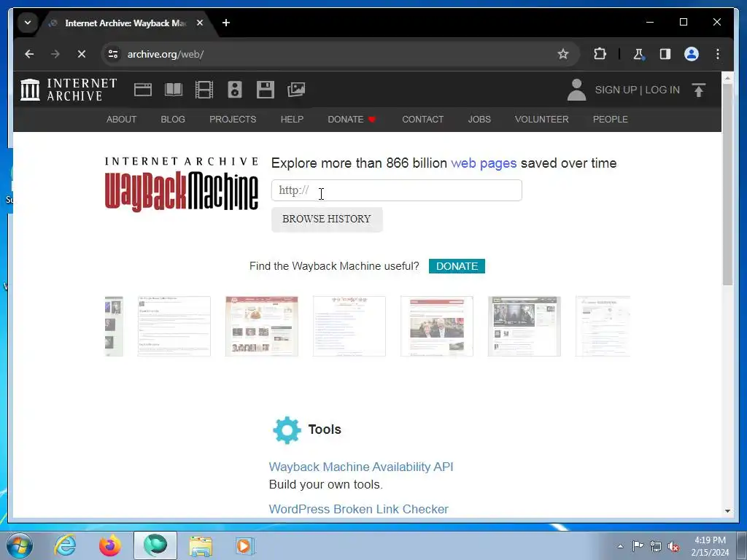The height and width of the screenshot is (560, 747).
Task: Open the Texts book icon
Action: [x=174, y=90]
